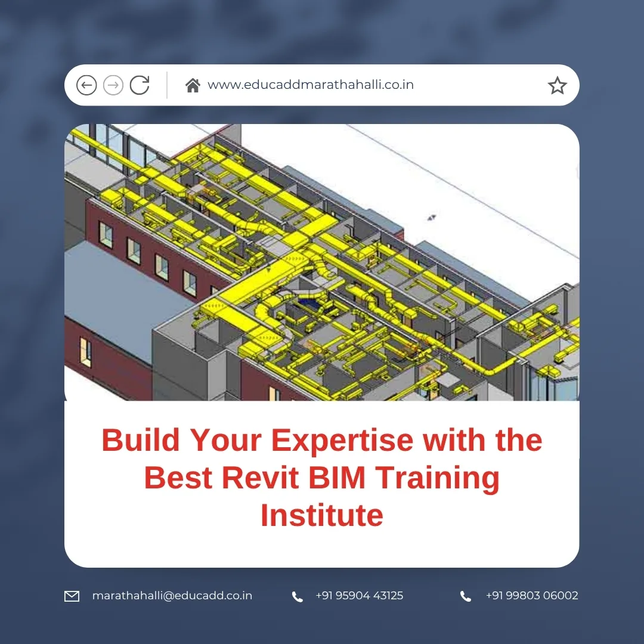The height and width of the screenshot is (644, 644).
Task: Click the phone number +91 99803 06002
Action: coord(532,596)
